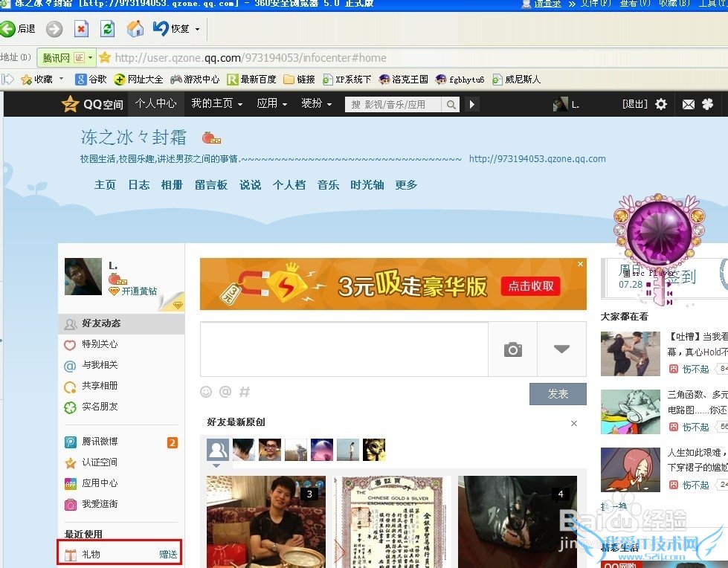Image resolution: width=728 pixels, height=568 pixels.
Task: Open 应用中心 in sidebar
Action: click(121, 483)
